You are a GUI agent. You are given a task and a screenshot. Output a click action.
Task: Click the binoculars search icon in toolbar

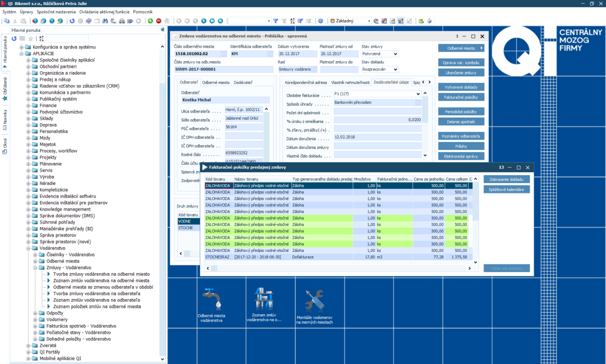105,21
